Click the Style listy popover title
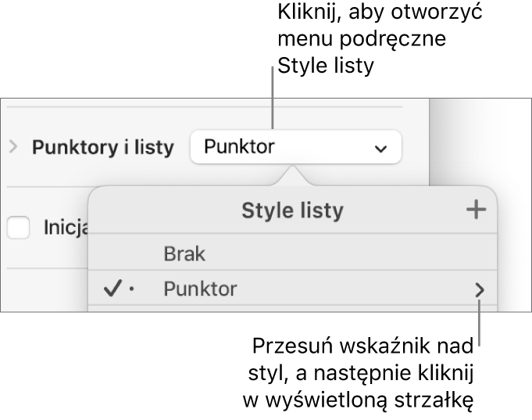The width and height of the screenshot is (532, 420). [x=292, y=210]
